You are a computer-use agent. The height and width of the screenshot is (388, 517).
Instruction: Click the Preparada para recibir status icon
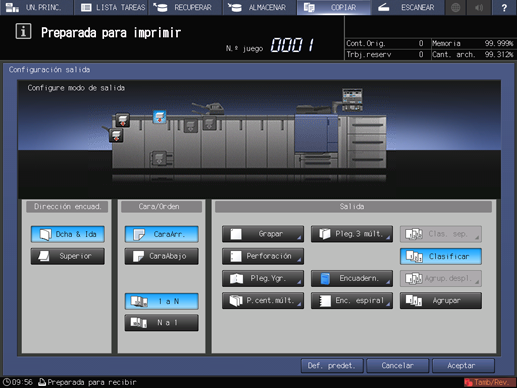pos(42,382)
